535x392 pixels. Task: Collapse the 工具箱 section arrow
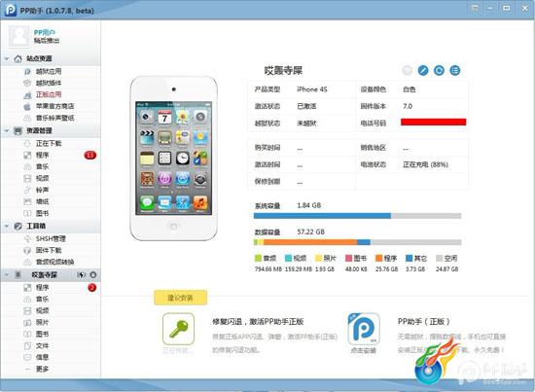pyautogui.click(x=7, y=226)
